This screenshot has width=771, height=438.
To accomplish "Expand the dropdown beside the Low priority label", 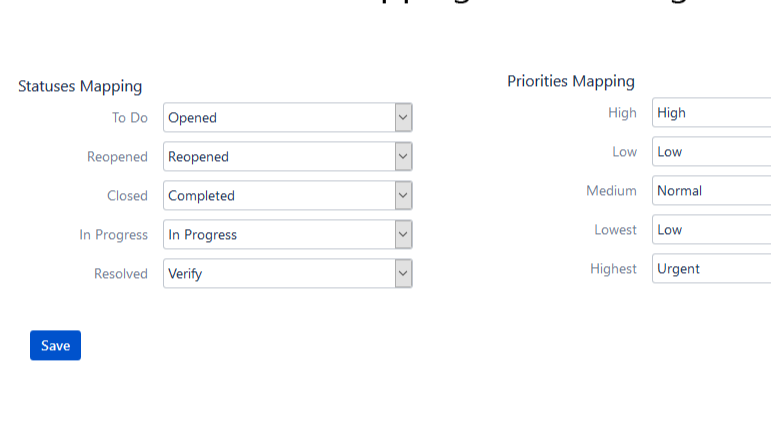I will pyautogui.click(x=710, y=152).
